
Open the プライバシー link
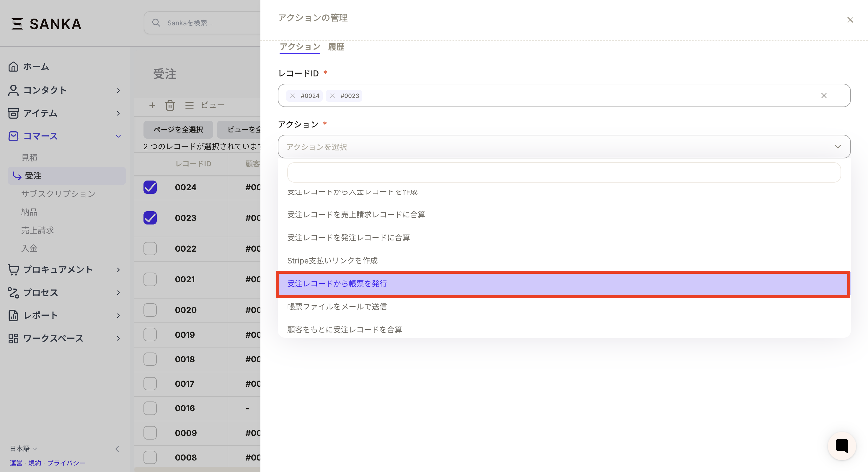pos(66,463)
